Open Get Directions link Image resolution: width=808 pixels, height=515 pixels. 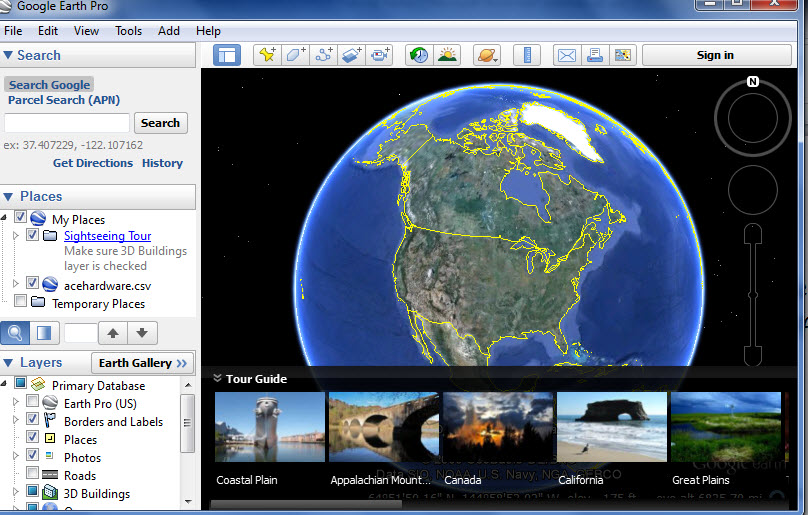pyautogui.click(x=93, y=163)
